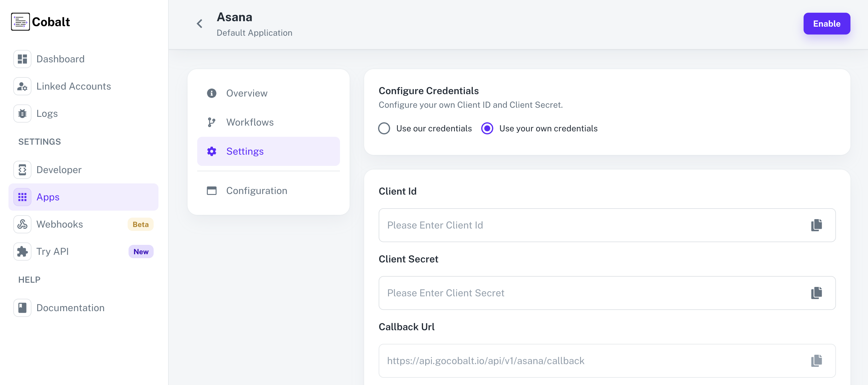This screenshot has width=868, height=385.
Task: Switch to the Workflows tab
Action: [x=250, y=122]
